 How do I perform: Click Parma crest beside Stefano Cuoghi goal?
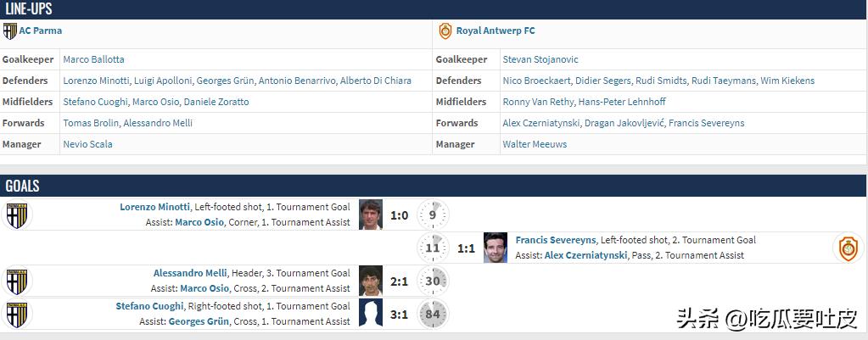[16, 314]
